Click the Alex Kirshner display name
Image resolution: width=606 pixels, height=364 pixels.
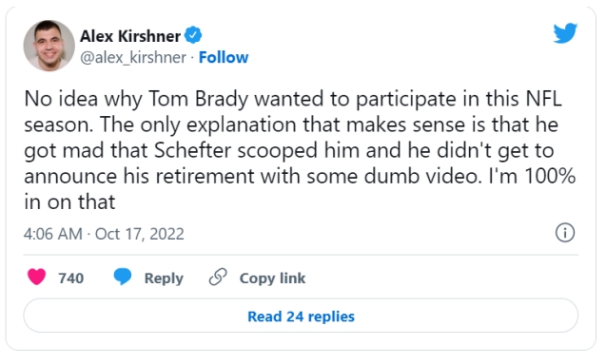click(x=130, y=36)
